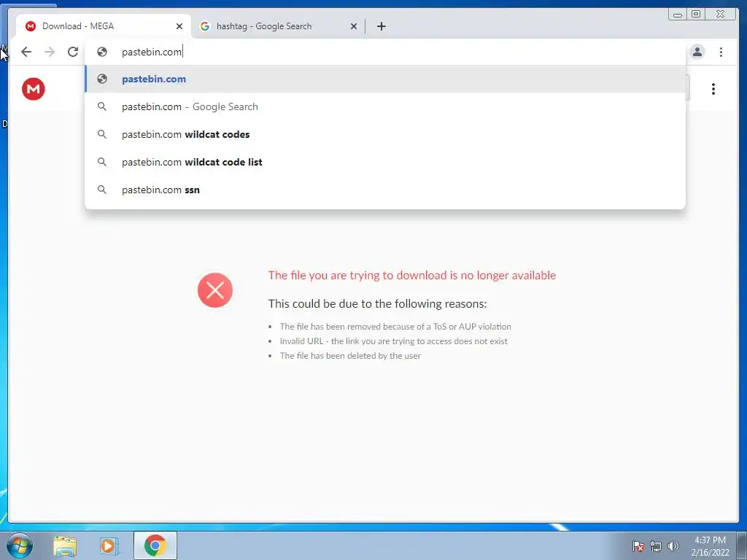Viewport: 747px width, 560px height.
Task: Close the hashtag - Google Search tab
Action: coord(354,26)
